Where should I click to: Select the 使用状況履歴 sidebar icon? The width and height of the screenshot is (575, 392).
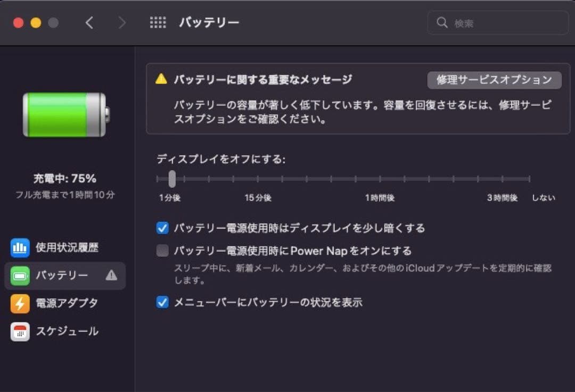pyautogui.click(x=20, y=247)
